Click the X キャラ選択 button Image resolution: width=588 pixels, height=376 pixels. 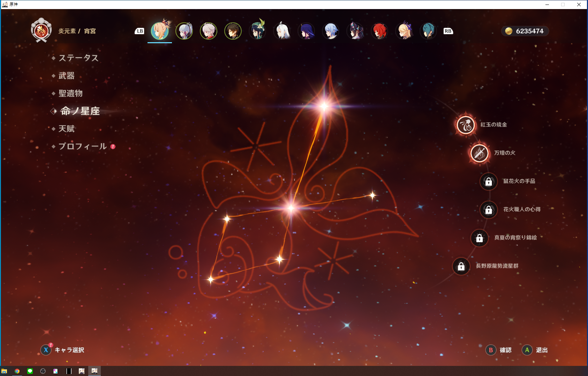coord(63,350)
